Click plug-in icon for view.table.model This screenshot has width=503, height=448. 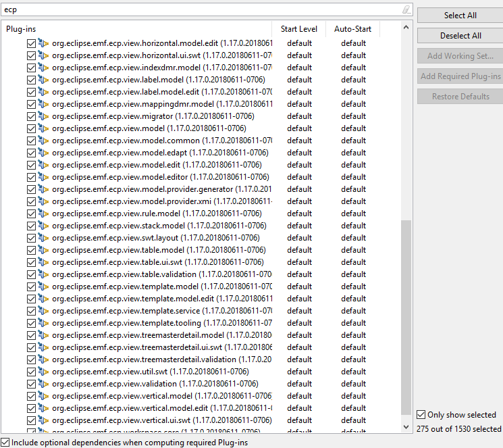[x=43, y=250]
